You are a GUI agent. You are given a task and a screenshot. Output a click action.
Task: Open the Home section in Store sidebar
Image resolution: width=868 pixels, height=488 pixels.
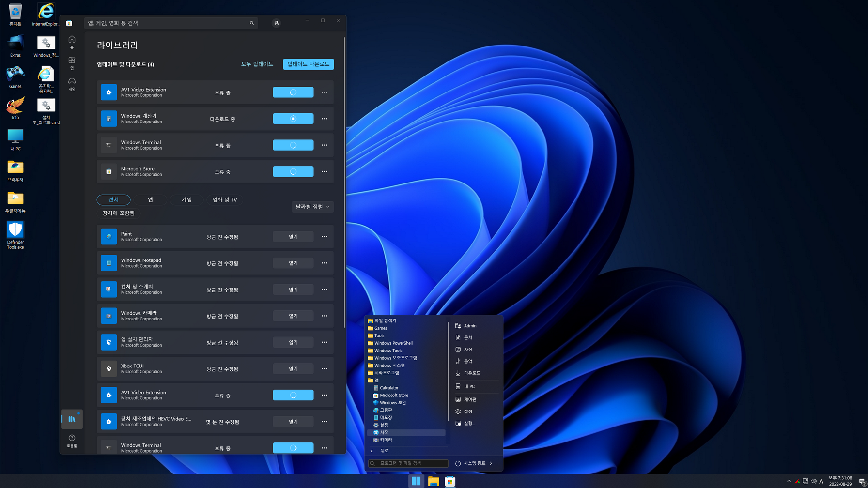[x=72, y=42]
